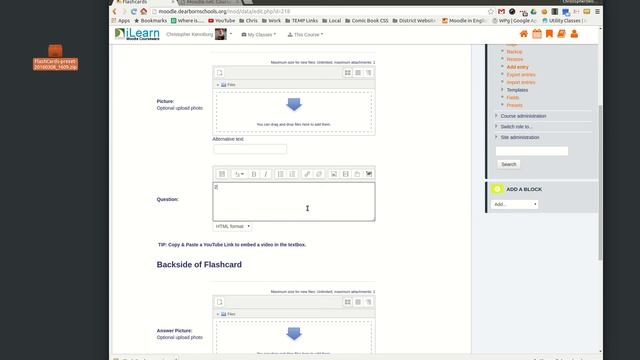Open the Import entries link

(521, 82)
